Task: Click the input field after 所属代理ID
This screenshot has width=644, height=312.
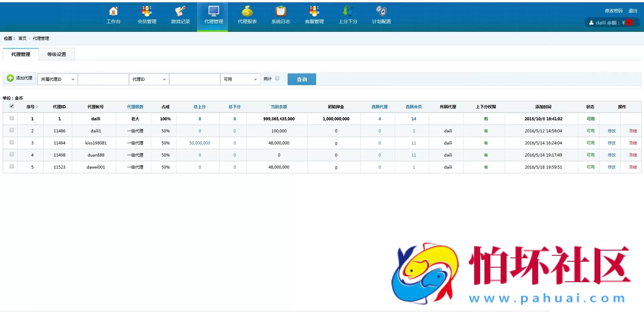Action: [103, 79]
